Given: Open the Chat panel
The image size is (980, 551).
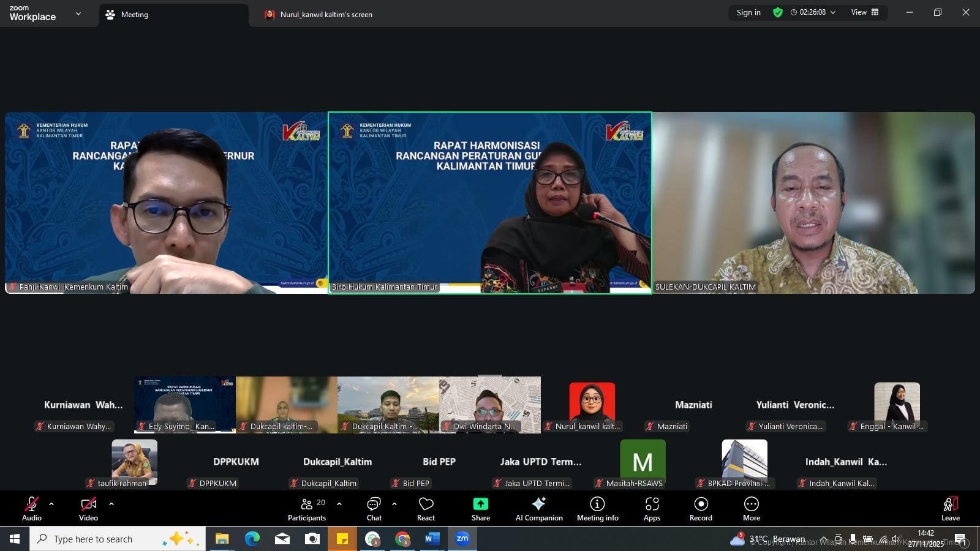Looking at the screenshot, I should [374, 509].
